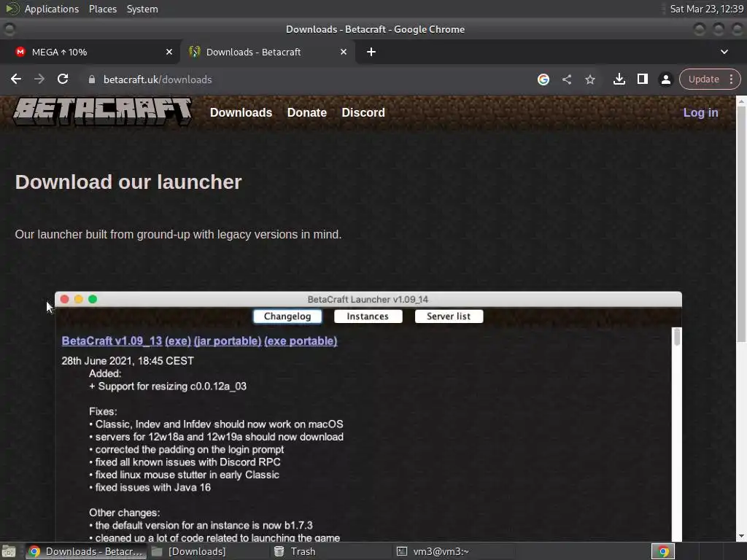Viewport: 747px width, 560px height.
Task: Click '28th June 2021, 18:45 CEST' text
Action: 128,361
